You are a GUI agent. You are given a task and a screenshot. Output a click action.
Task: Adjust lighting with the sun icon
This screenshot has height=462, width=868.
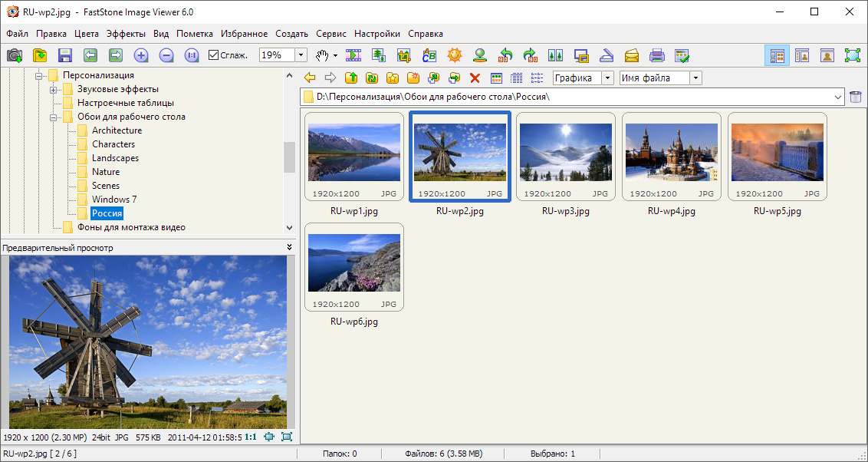tap(455, 54)
